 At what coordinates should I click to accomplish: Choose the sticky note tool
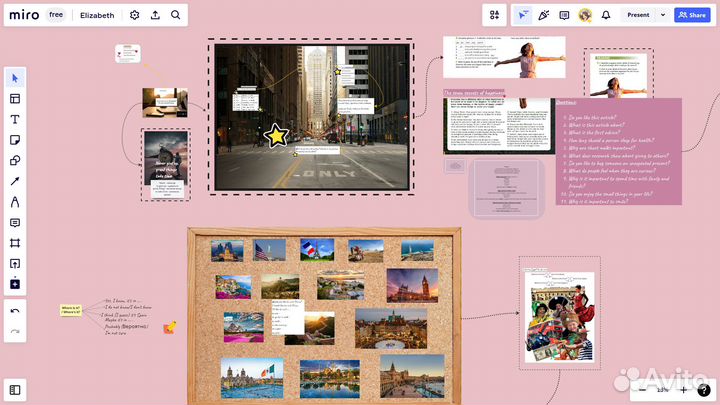pyautogui.click(x=15, y=140)
